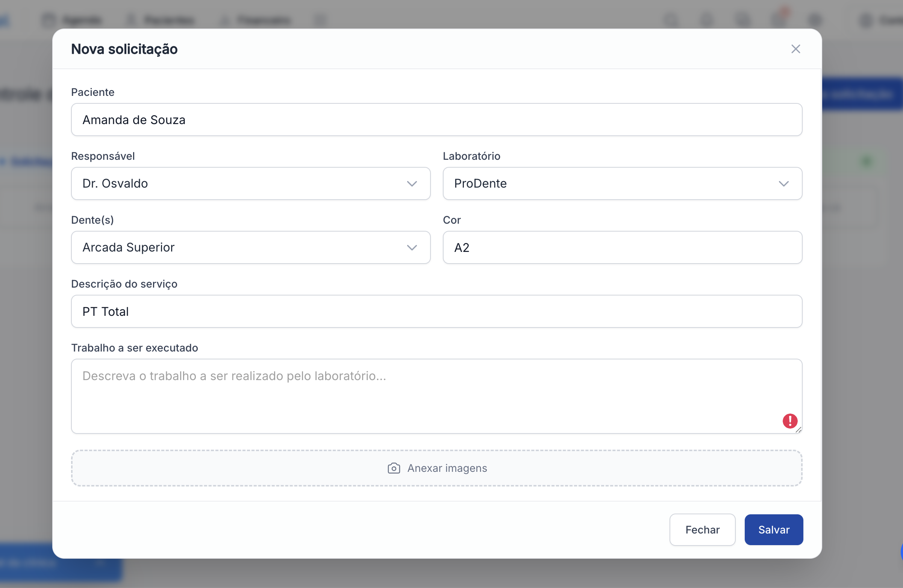Click the Anexar imagens text

pos(447,468)
